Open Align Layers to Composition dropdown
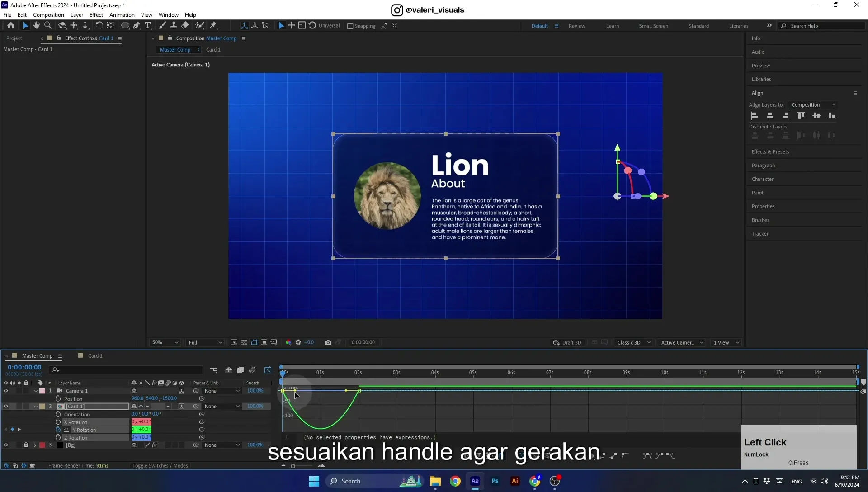The height and width of the screenshot is (492, 868). 813,105
